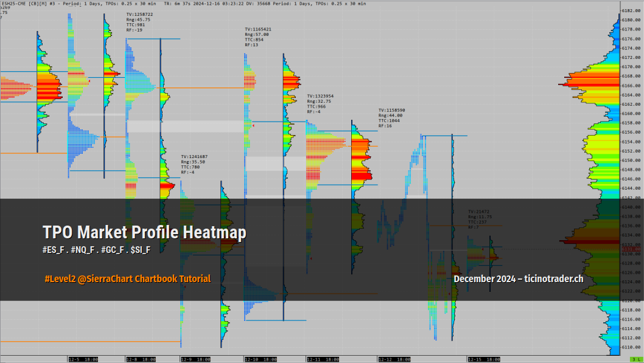Image resolution: width=644 pixels, height=363 pixels.
Task: Click the Rng:45.75 range value
Action: (138, 19)
